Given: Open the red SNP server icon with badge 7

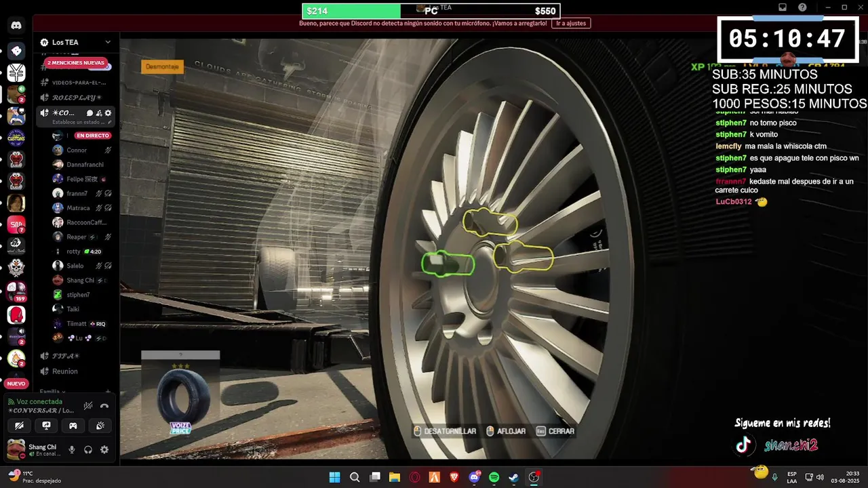Looking at the screenshot, I should coord(16,224).
